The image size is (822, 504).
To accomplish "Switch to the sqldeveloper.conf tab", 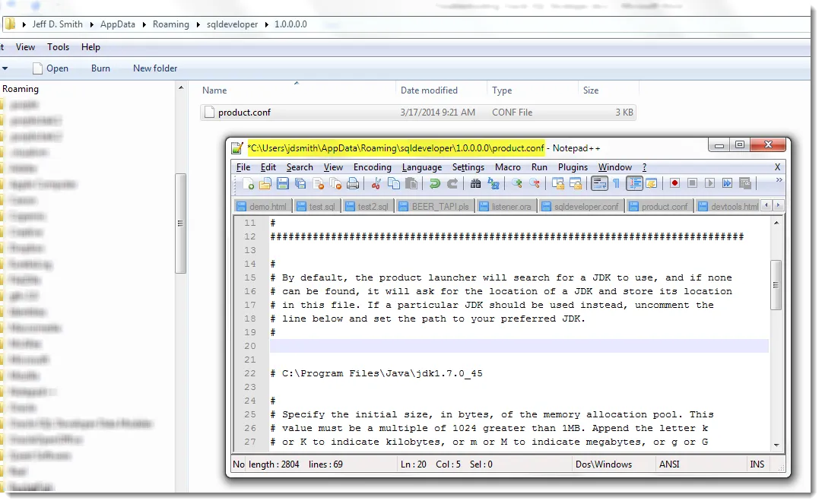I will click(581, 207).
